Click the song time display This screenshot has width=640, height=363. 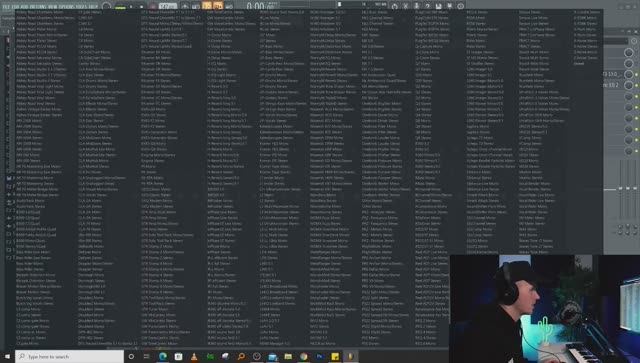point(260,7)
